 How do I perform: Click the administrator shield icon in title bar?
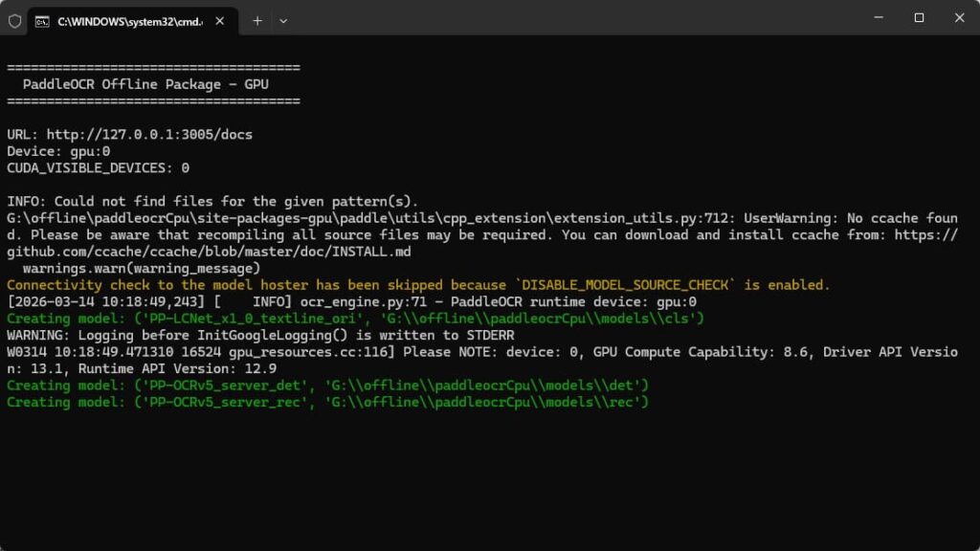pyautogui.click(x=14, y=20)
